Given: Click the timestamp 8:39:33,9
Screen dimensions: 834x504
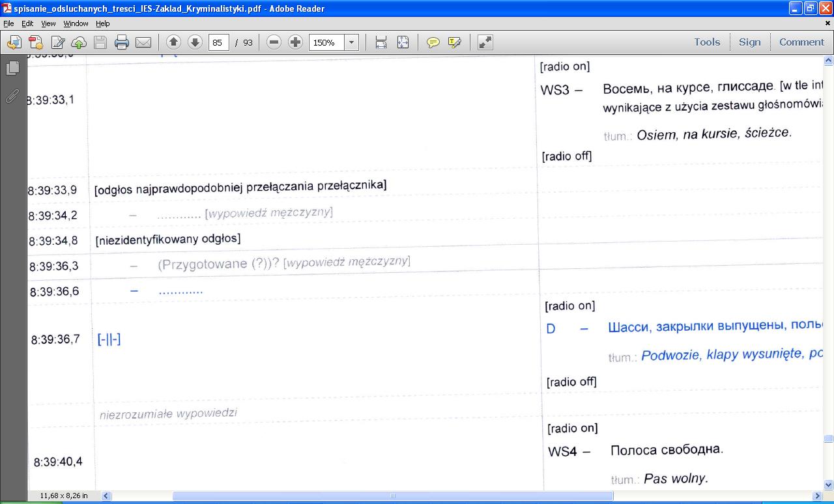Looking at the screenshot, I should coord(52,190).
